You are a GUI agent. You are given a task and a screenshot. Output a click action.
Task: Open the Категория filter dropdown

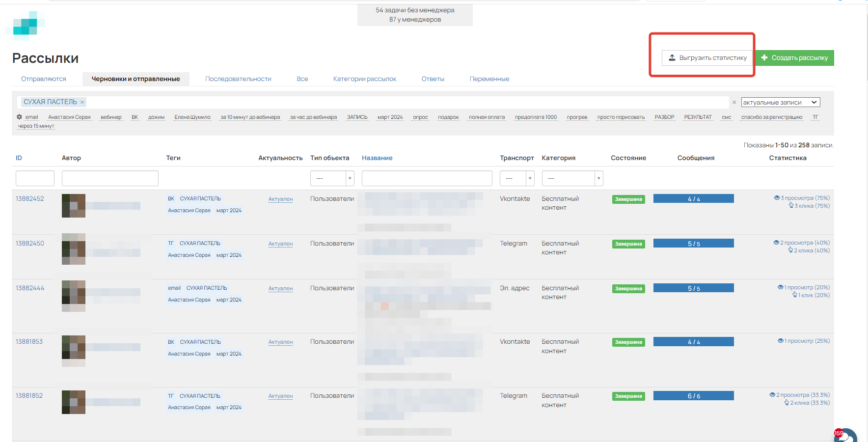[x=572, y=178]
